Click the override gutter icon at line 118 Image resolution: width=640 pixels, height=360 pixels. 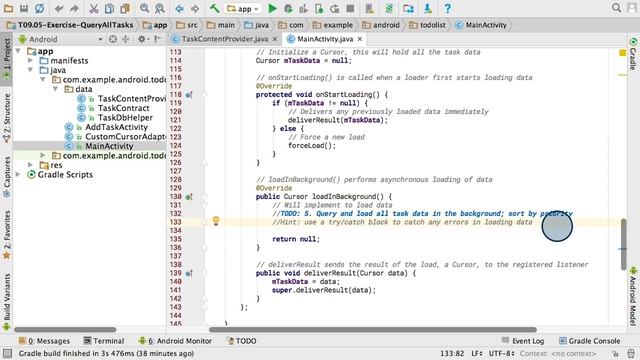pyautogui.click(x=189, y=95)
